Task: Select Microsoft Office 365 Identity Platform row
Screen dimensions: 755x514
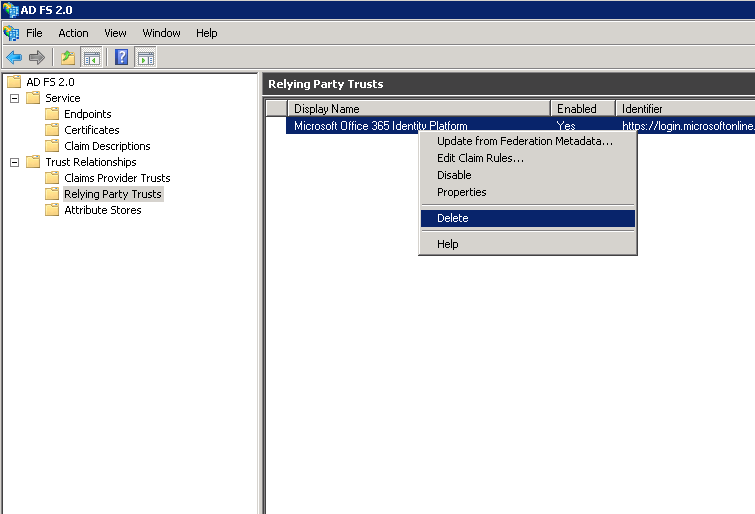Action: click(521, 125)
